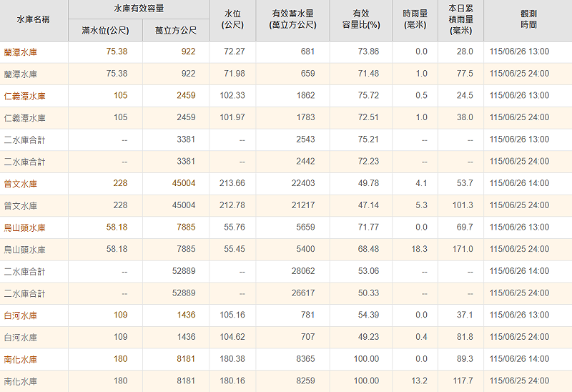Screen dimensions: 572x392
Task: Select water level value 180.38
Action: pyautogui.click(x=232, y=359)
